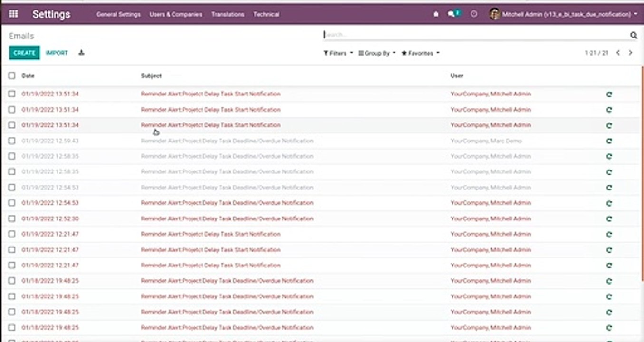The image size is (644, 342).
Task: Click retry icon on the 12:59:43 row
Action: click(x=609, y=141)
